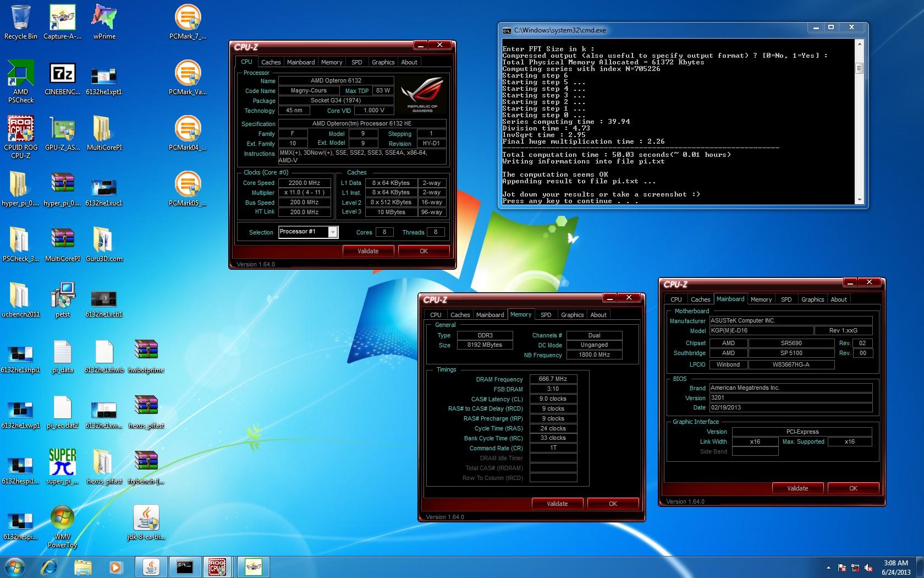
Task: Open the CPUID ROG CPU-Z desktop icon
Action: click(x=21, y=137)
